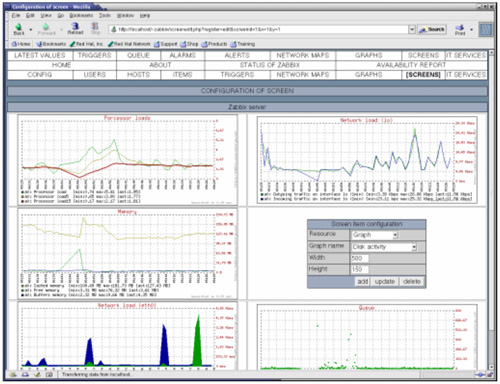Open the USERS configuration link
Screen dimensions: 500x384
pyautogui.click(x=95, y=75)
